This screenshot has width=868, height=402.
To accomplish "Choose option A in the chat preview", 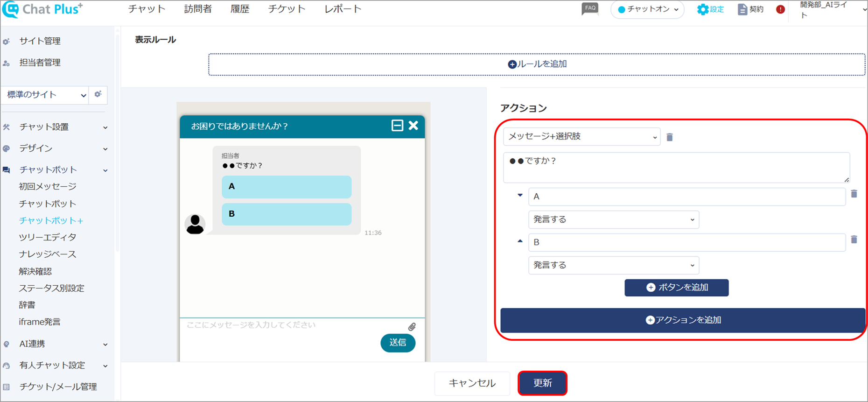I will [287, 187].
